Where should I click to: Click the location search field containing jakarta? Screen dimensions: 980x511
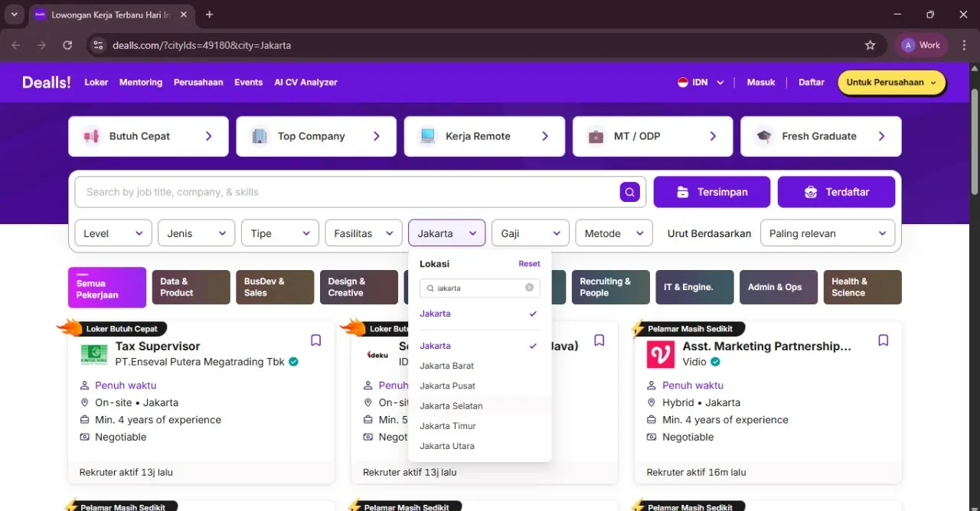pyautogui.click(x=479, y=288)
